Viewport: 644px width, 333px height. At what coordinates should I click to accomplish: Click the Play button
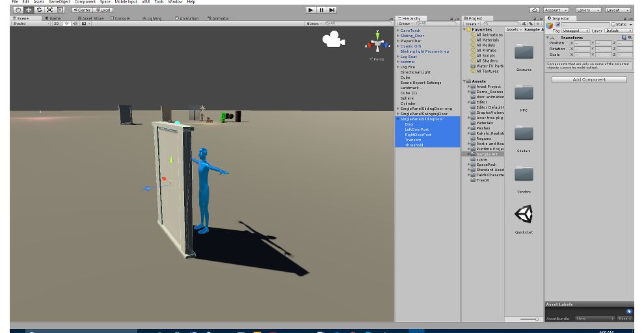(x=311, y=10)
